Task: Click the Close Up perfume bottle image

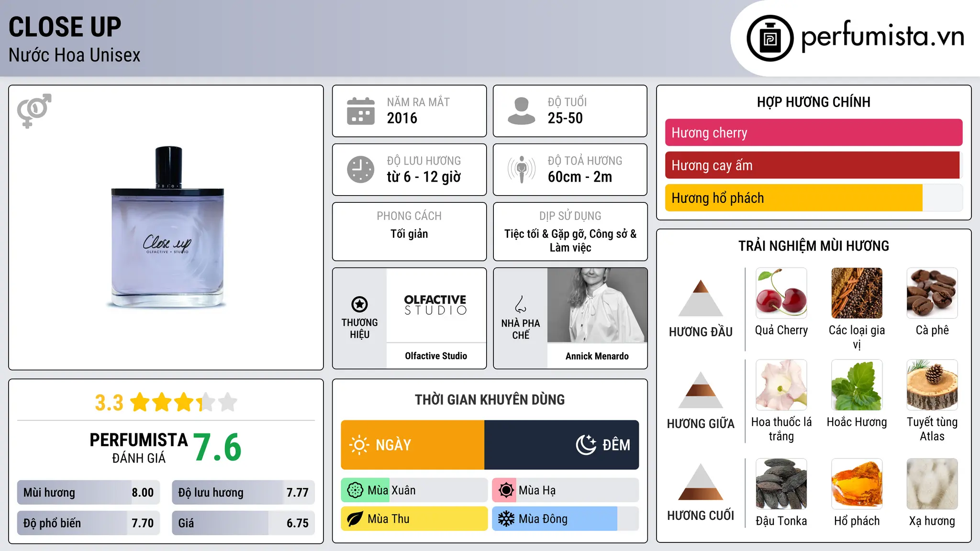Action: 167,227
